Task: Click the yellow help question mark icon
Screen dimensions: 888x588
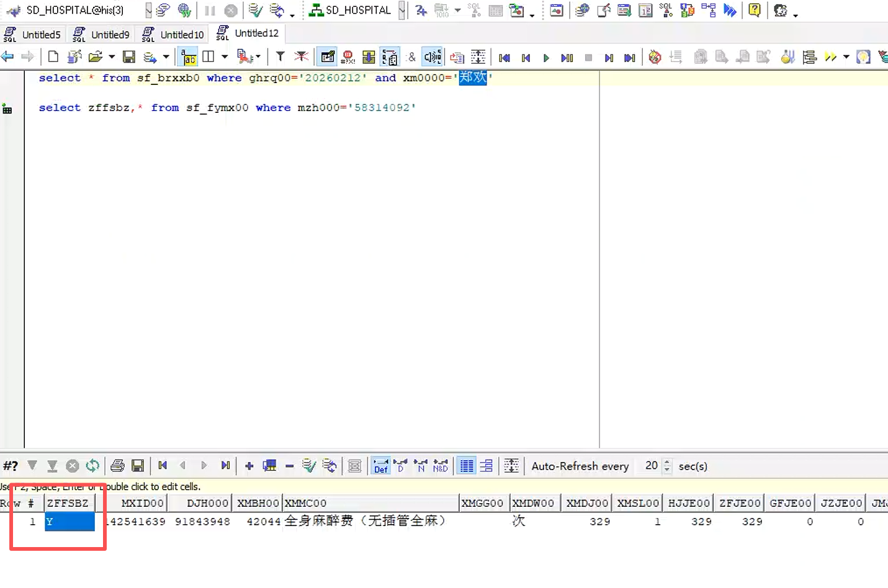Action: 755,11
